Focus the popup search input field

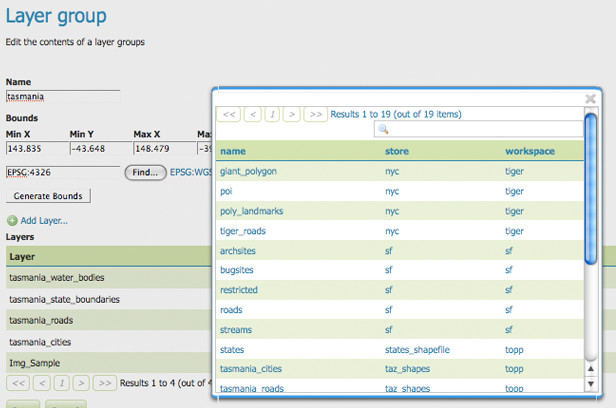click(478, 129)
